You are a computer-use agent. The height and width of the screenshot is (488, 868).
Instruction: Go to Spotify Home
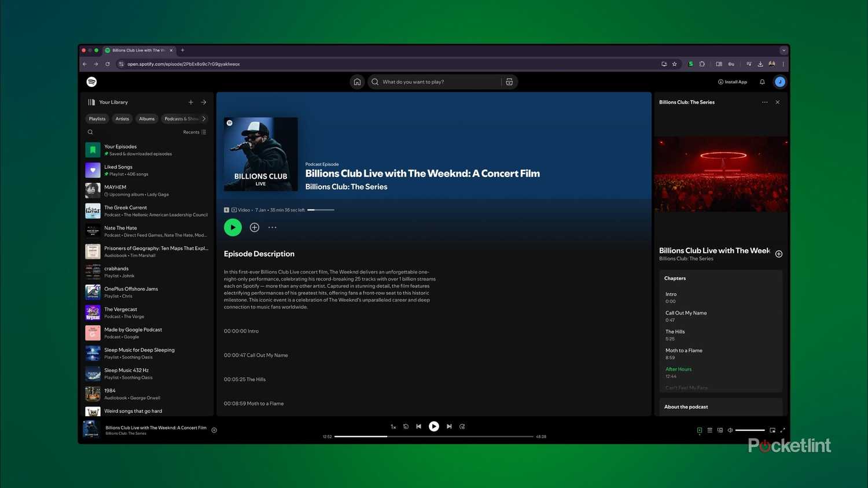357,82
